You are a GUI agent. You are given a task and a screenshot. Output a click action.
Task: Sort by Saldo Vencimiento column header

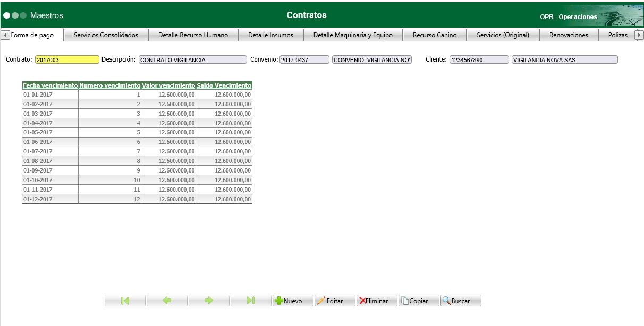(224, 85)
